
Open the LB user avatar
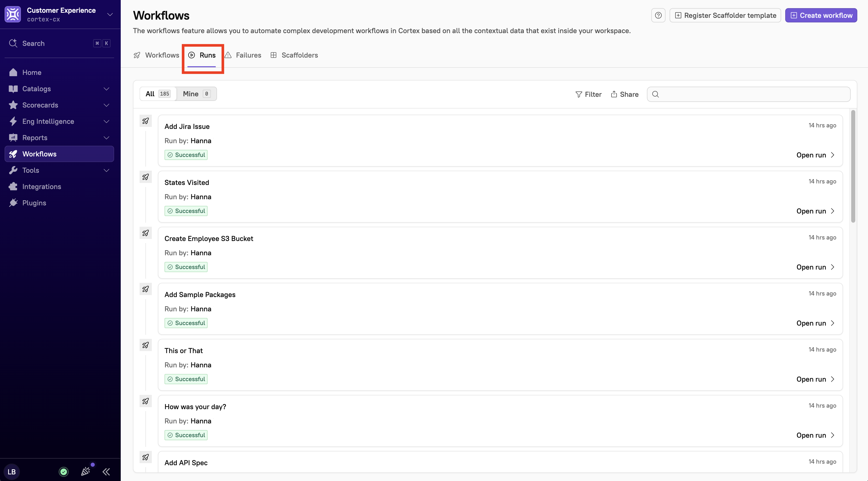(x=12, y=472)
